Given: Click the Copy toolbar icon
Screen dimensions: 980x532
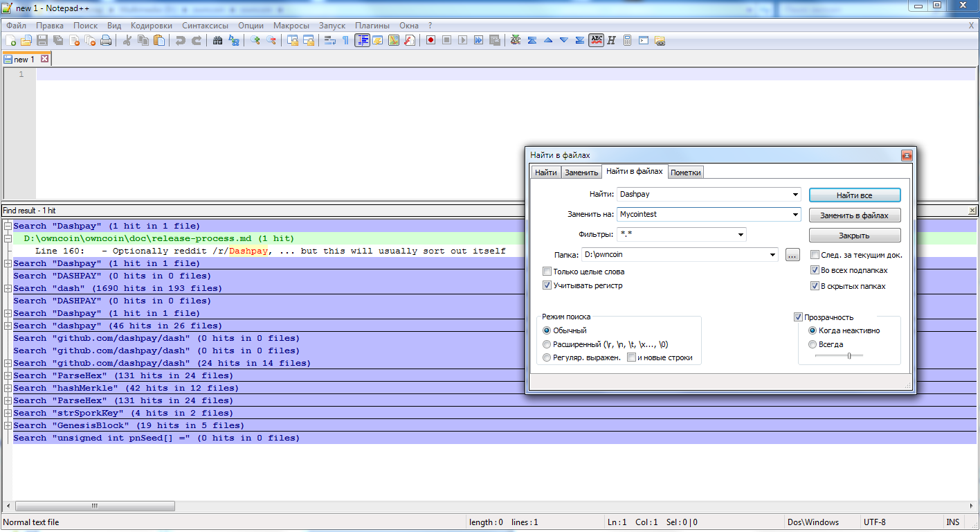Looking at the screenshot, I should click(x=143, y=40).
